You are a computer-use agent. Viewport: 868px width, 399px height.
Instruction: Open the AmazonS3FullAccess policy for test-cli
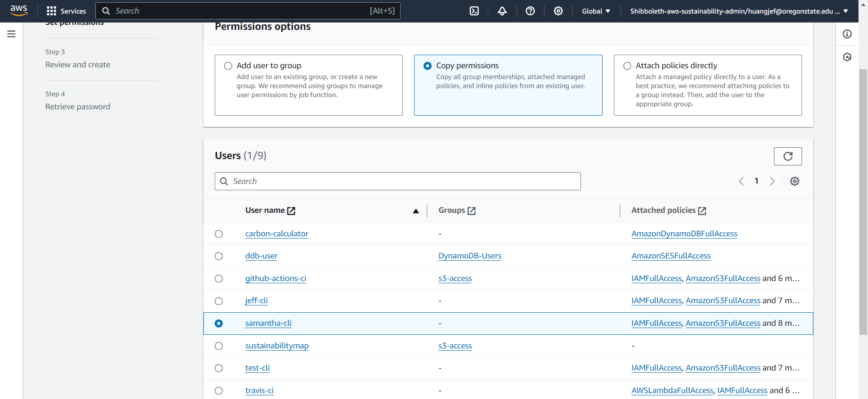point(723,368)
